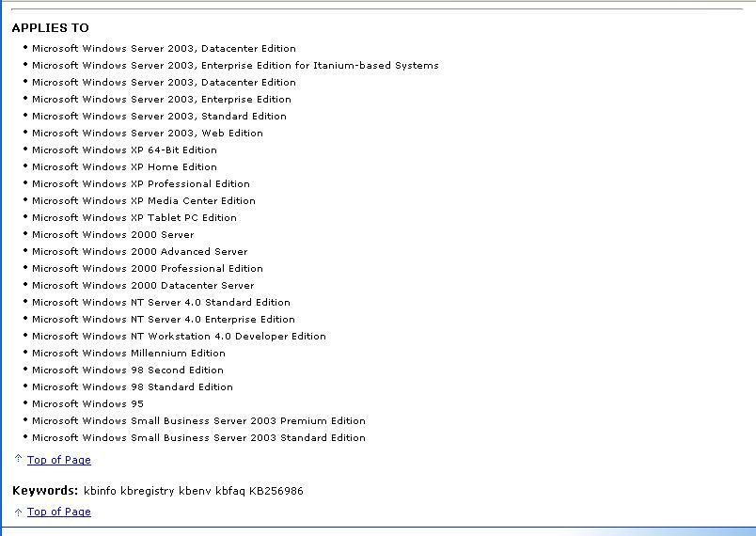Click Microsoft Windows 2000 Professional Edition
The image size is (756, 536).
(x=148, y=269)
